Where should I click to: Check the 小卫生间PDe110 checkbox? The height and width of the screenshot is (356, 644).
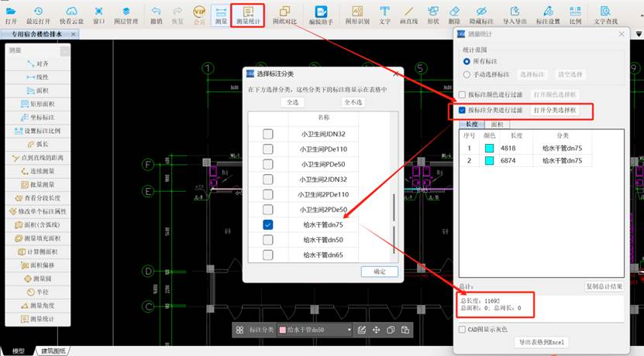point(268,149)
